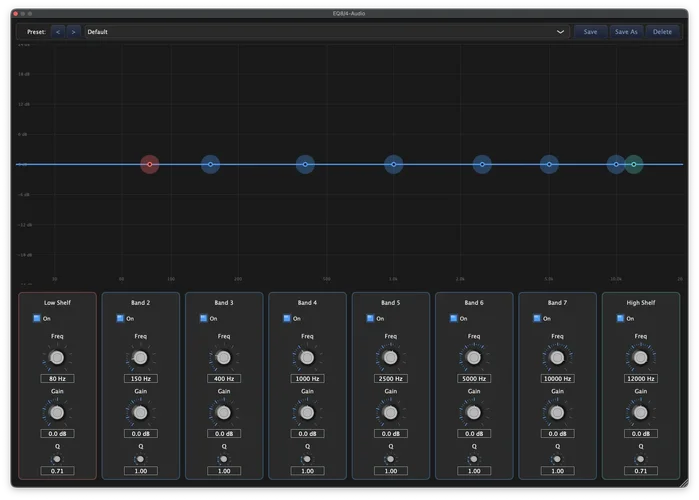Click the 12000 Hz frequency field
699x500 pixels.
click(641, 378)
